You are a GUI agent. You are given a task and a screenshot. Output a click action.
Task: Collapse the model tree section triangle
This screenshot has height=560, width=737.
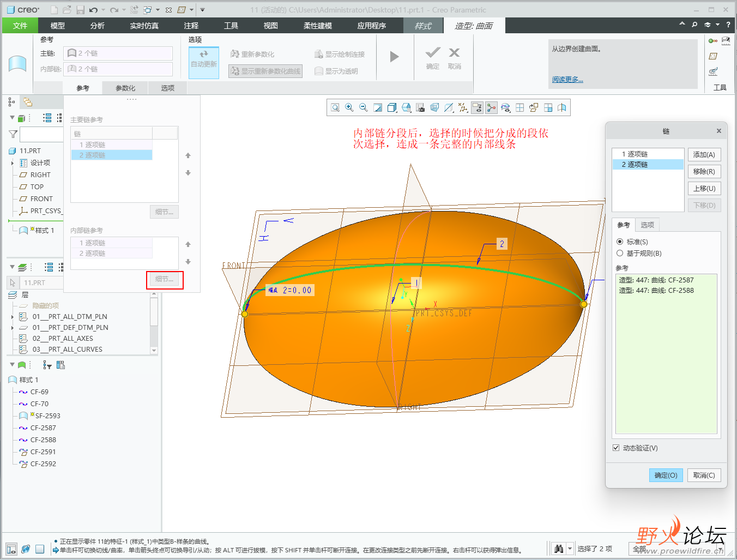coord(12,118)
